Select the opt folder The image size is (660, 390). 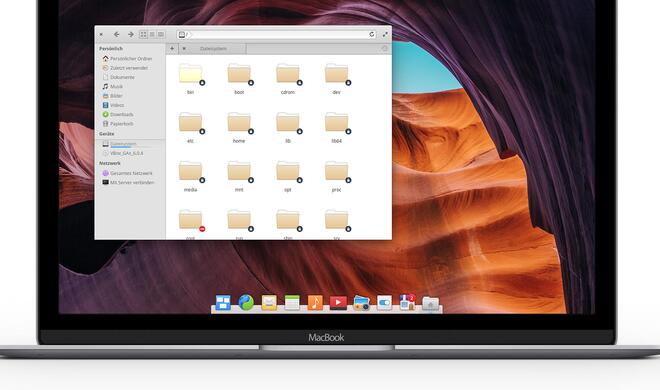[288, 176]
